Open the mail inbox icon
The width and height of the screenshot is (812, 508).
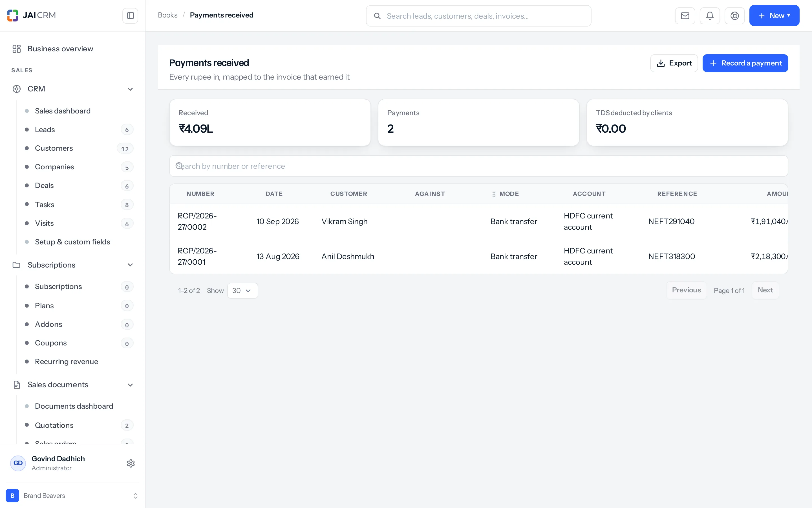coord(685,16)
